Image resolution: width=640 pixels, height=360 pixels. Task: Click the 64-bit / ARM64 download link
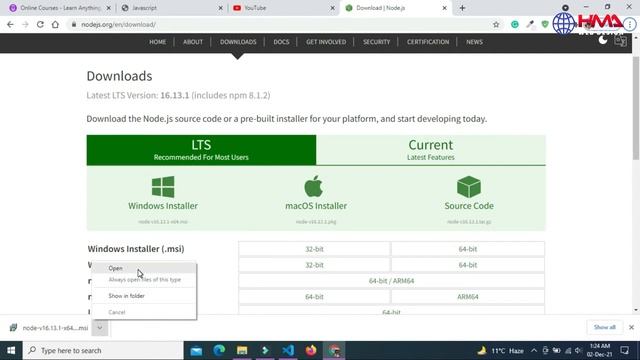point(391,281)
